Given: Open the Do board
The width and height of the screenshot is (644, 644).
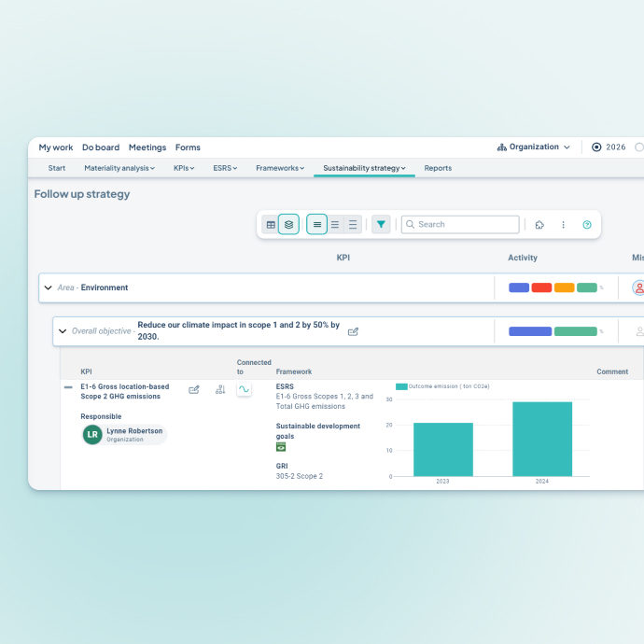Looking at the screenshot, I should coord(101,147).
